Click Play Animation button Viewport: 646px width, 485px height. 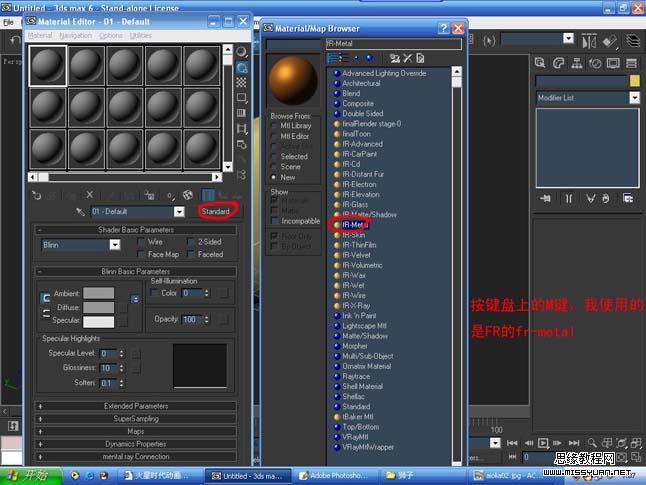[543, 443]
